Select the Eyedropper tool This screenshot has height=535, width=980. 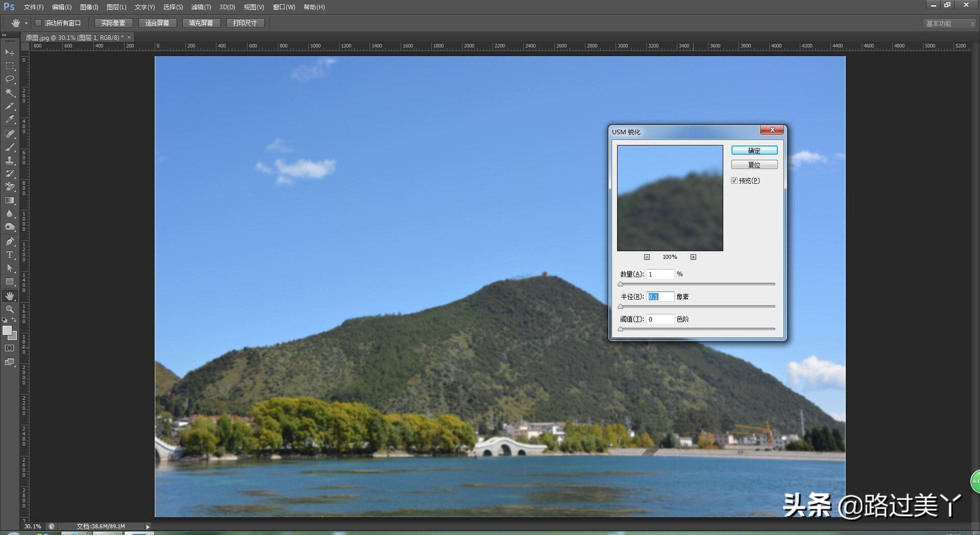pyautogui.click(x=10, y=119)
